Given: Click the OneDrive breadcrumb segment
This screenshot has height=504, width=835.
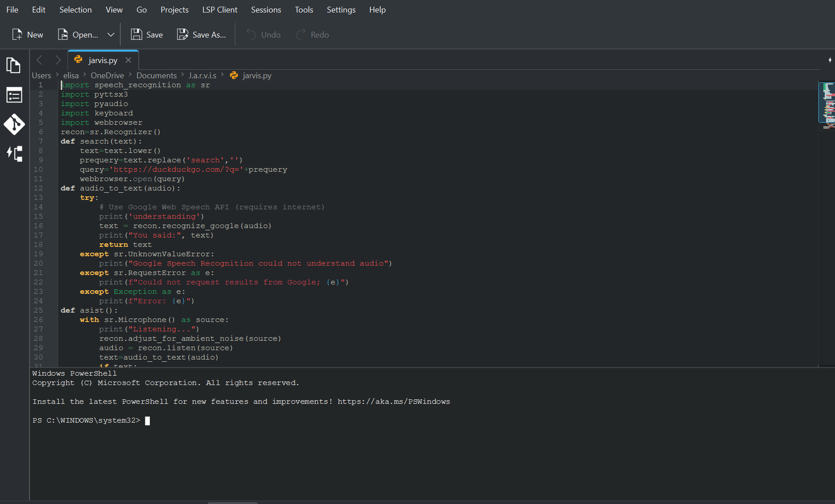Looking at the screenshot, I should pos(107,76).
